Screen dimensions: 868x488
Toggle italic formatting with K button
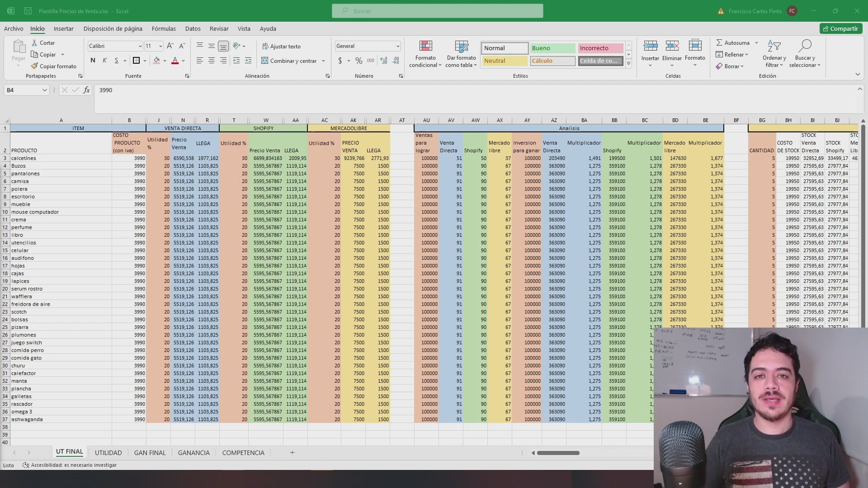point(104,61)
